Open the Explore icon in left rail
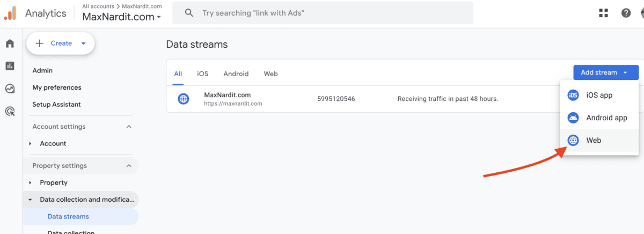Viewport: 644px width, 234px height. click(x=10, y=89)
